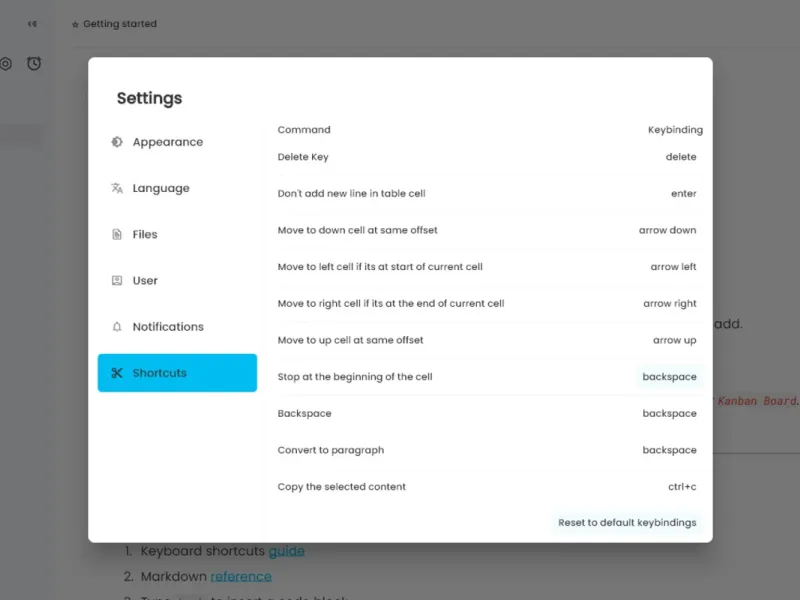Image resolution: width=800 pixels, height=600 pixels.
Task: Edit the delete keybinding for Delete Key
Action: coord(681,157)
